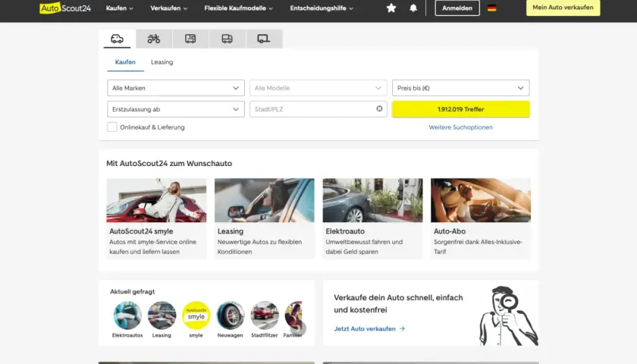Screen dimensions: 637x364
Task: Click the Auto-Abo card title
Action: coord(449,231)
